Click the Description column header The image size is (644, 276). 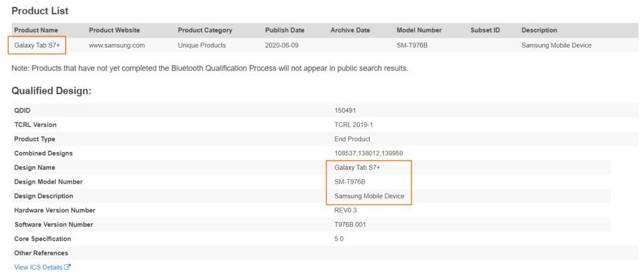coord(539,30)
